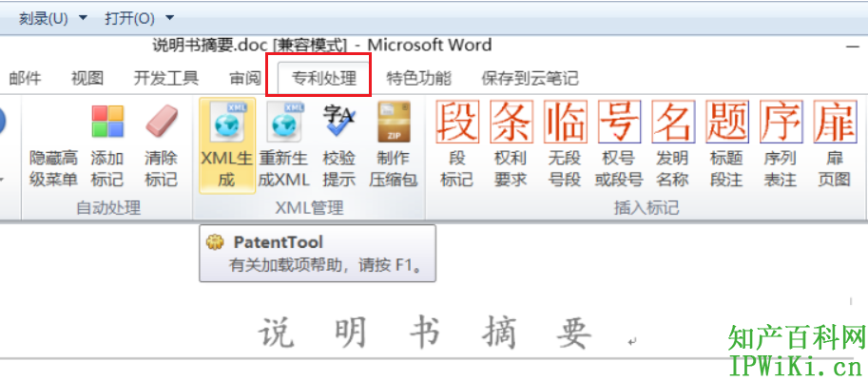868x381 pixels.
Task: Insert the 发明名称 marker
Action: [x=672, y=145]
